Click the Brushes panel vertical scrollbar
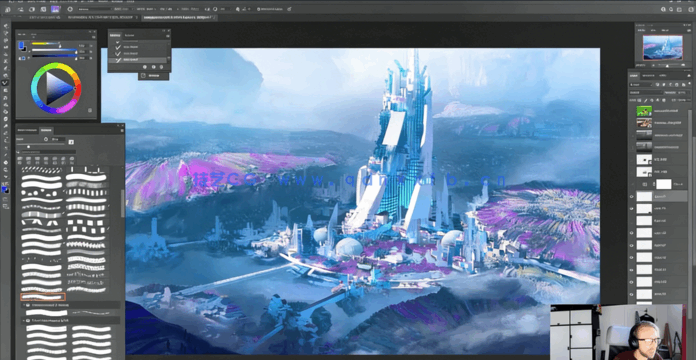The image size is (696, 360). pos(123,203)
